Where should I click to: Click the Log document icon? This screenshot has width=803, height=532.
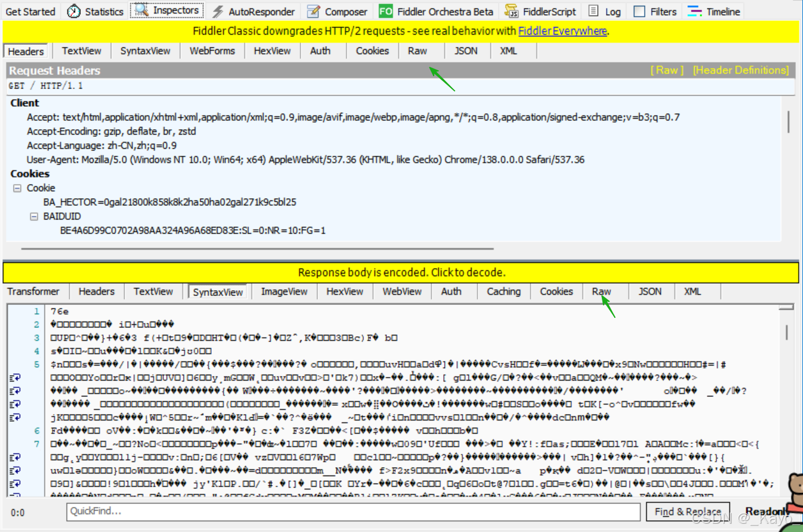(x=594, y=11)
